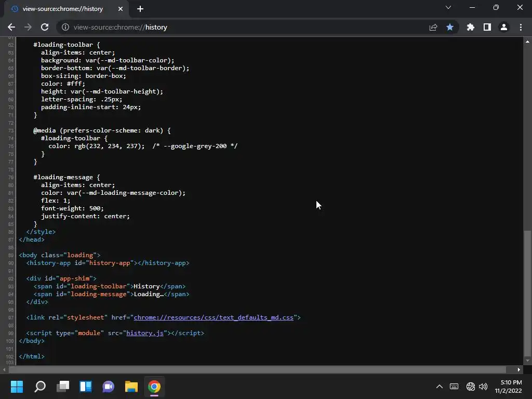Click 'justify-content: center;' line
Screen dimensions: 532x399
point(85,217)
